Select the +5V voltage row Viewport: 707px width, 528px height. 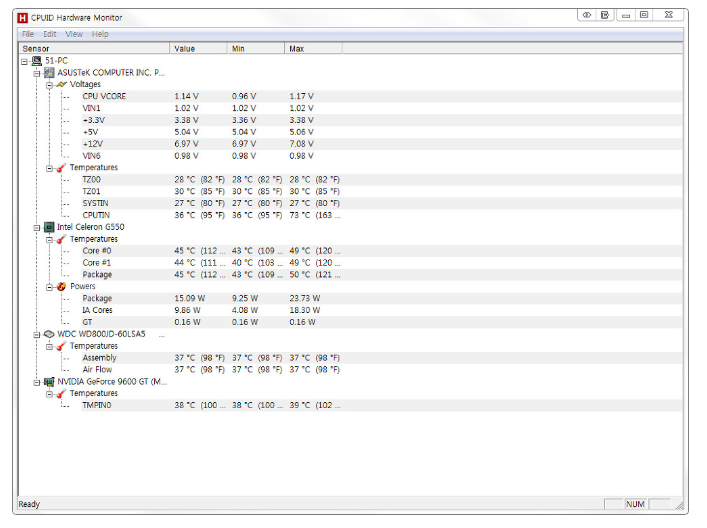coord(381,132)
